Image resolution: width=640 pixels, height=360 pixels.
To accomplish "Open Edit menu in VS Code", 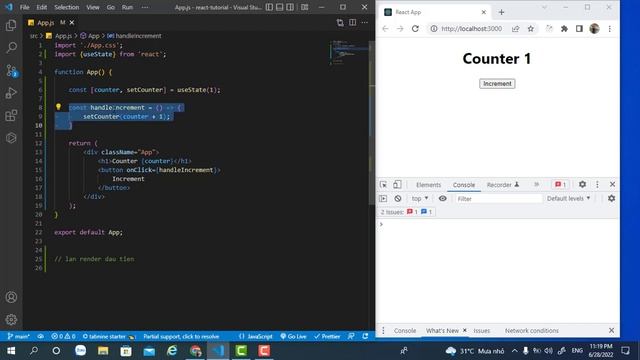I will point(42,7).
